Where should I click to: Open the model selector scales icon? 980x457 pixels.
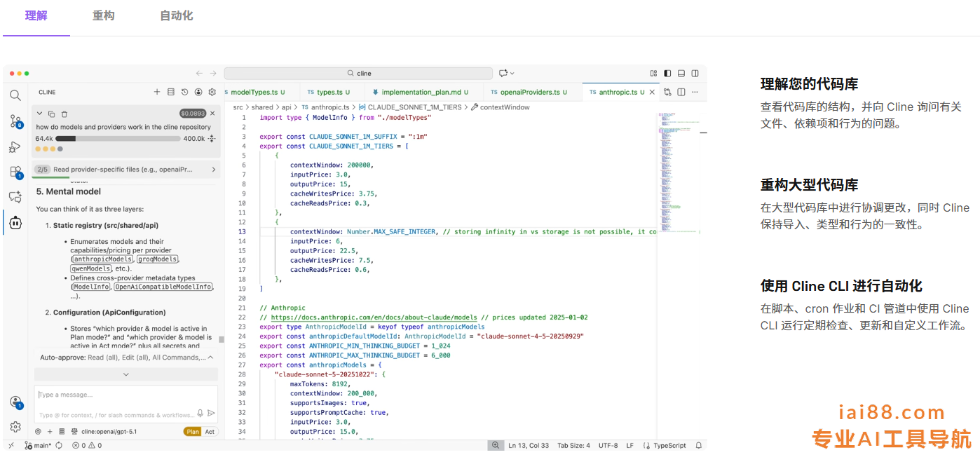[x=74, y=432]
